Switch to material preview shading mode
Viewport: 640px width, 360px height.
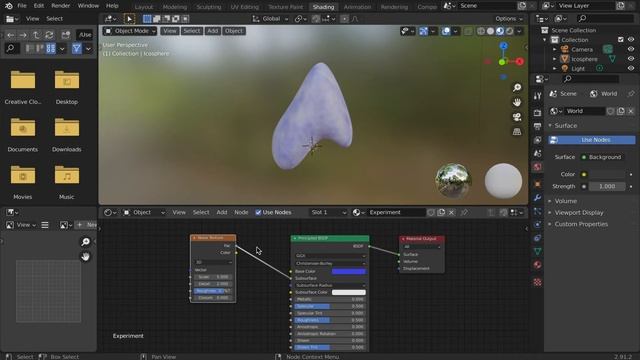click(500, 31)
